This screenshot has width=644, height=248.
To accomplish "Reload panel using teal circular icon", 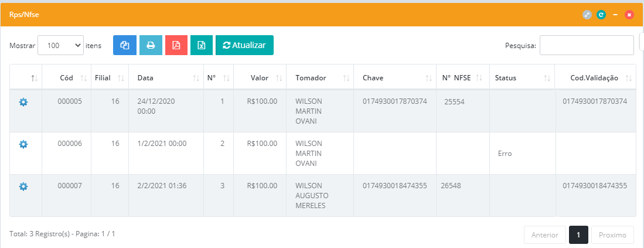I will pos(601,15).
